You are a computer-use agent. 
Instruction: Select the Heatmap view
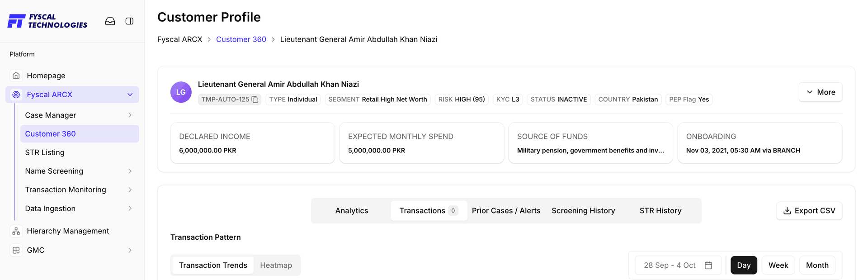(x=276, y=266)
